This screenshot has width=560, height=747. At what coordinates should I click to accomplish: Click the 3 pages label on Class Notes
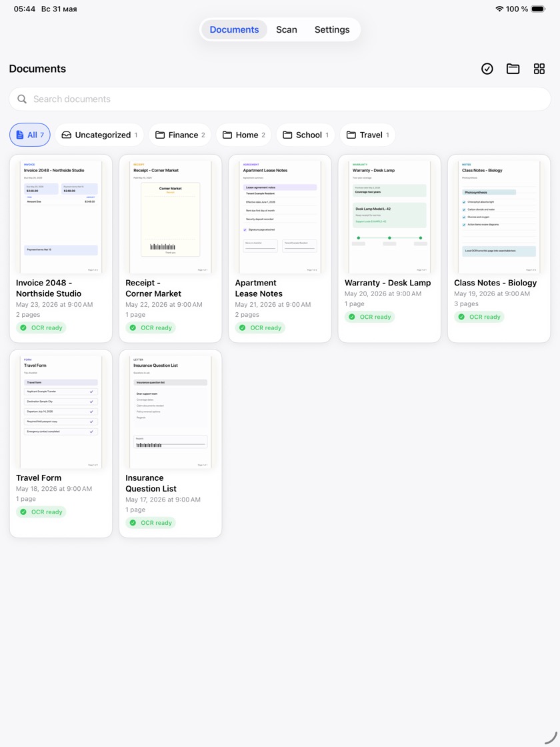click(466, 304)
